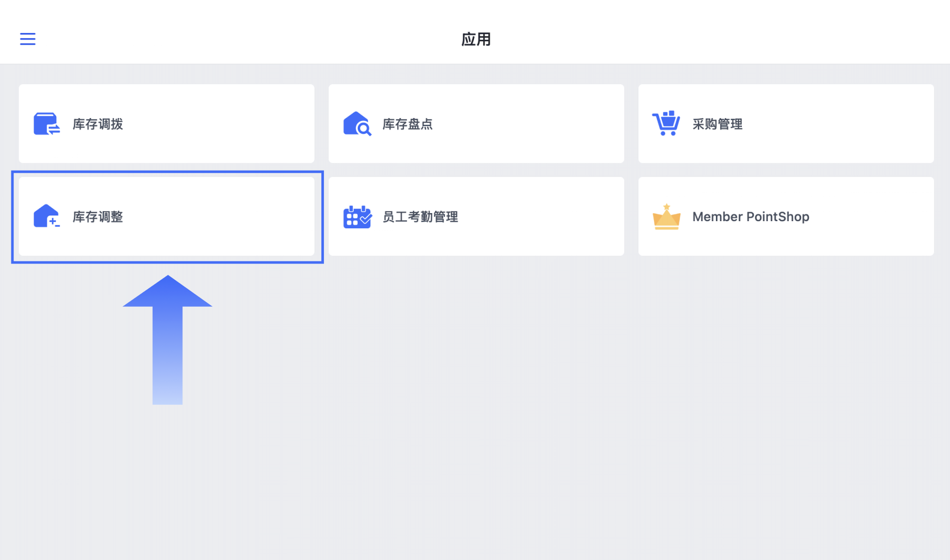The width and height of the screenshot is (950, 560).
Task: Click the 采购管理 shopping cart icon
Action: 666,123
